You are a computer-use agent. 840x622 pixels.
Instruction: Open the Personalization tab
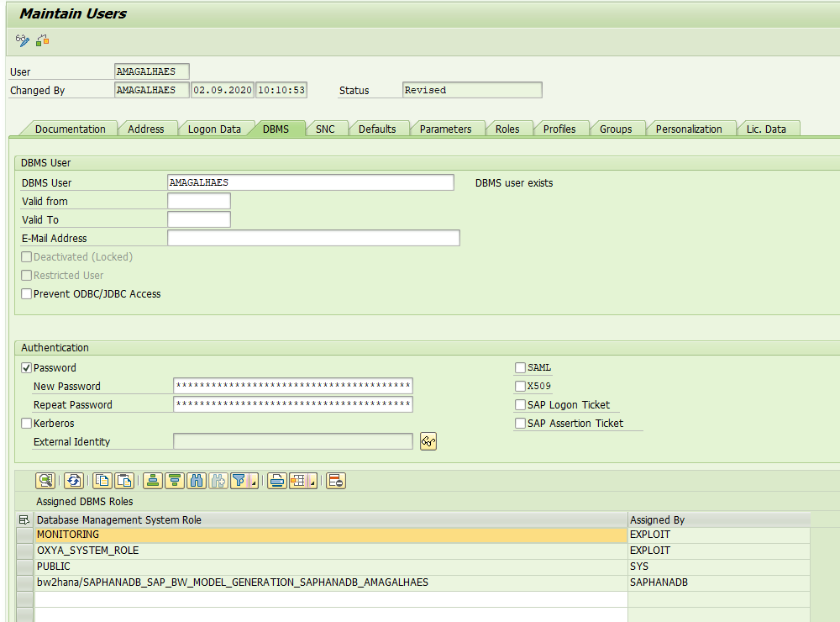pos(689,129)
